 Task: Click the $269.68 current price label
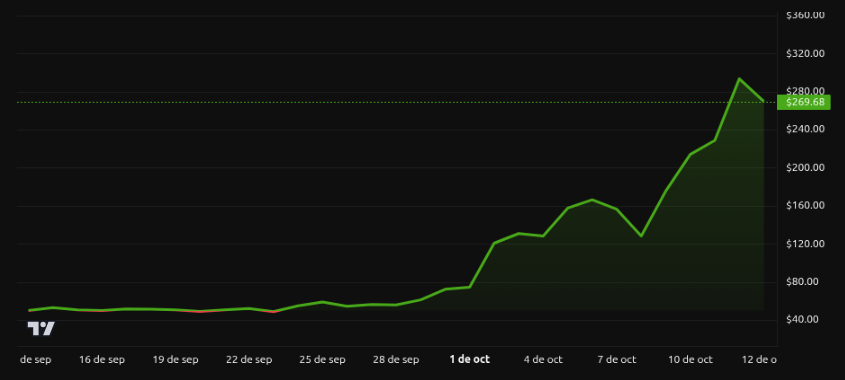click(804, 102)
